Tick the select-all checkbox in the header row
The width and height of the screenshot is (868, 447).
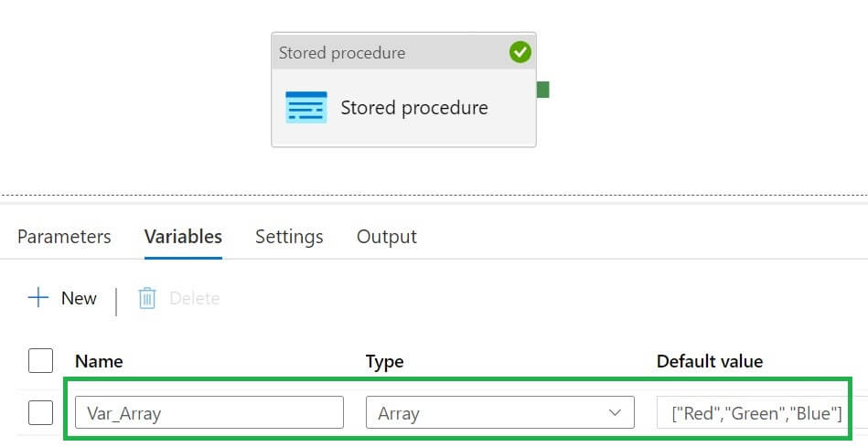(40, 361)
